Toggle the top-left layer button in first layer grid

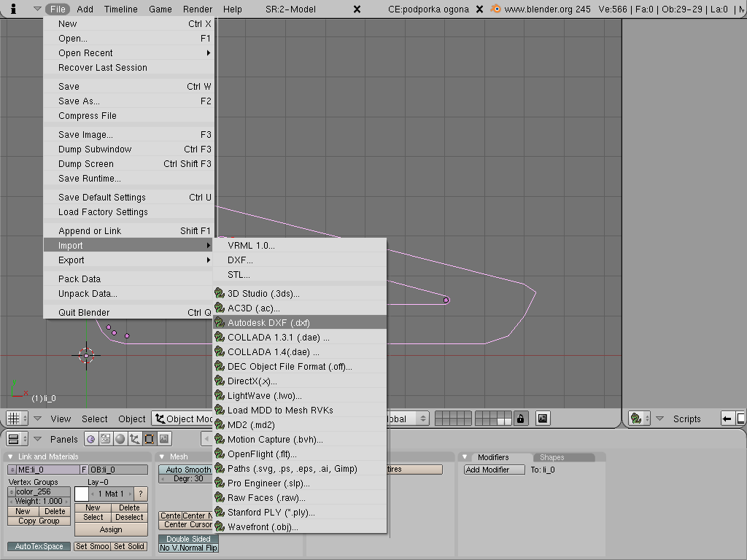click(x=440, y=415)
